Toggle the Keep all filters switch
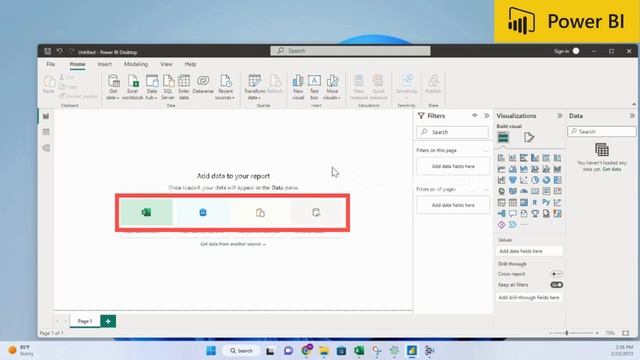 tap(557, 285)
